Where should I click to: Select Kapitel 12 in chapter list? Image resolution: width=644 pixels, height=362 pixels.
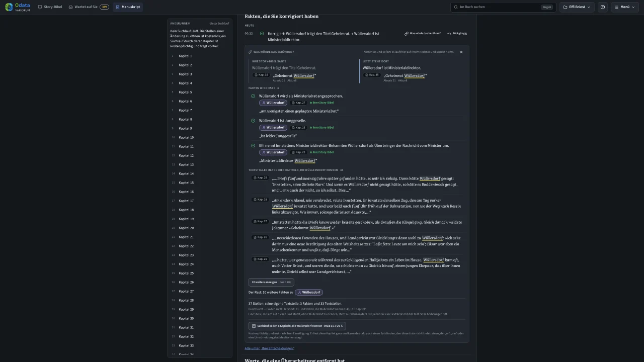pyautogui.click(x=200, y=155)
